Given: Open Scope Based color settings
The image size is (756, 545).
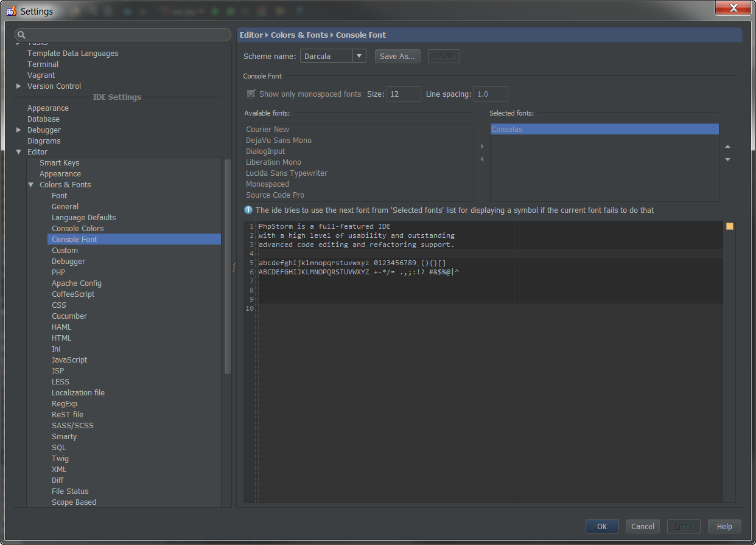Looking at the screenshot, I should 74,502.
